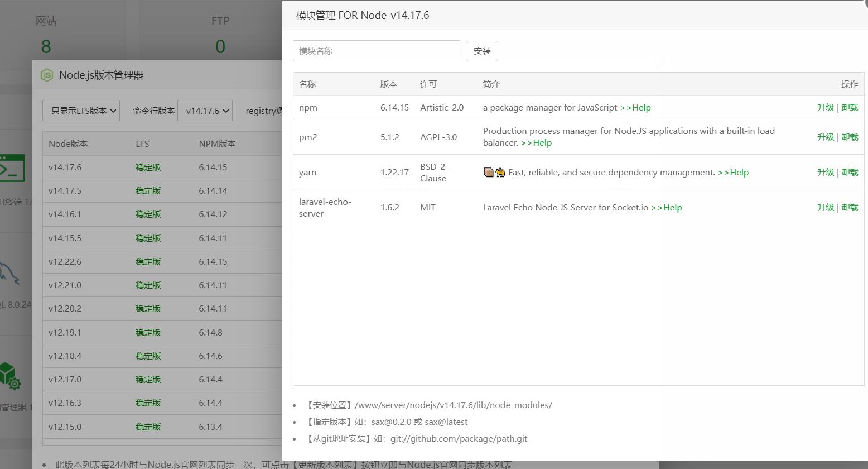Image resolution: width=868 pixels, height=469 pixels.
Task: Click version 5.1.2 of pm2
Action: click(x=390, y=137)
